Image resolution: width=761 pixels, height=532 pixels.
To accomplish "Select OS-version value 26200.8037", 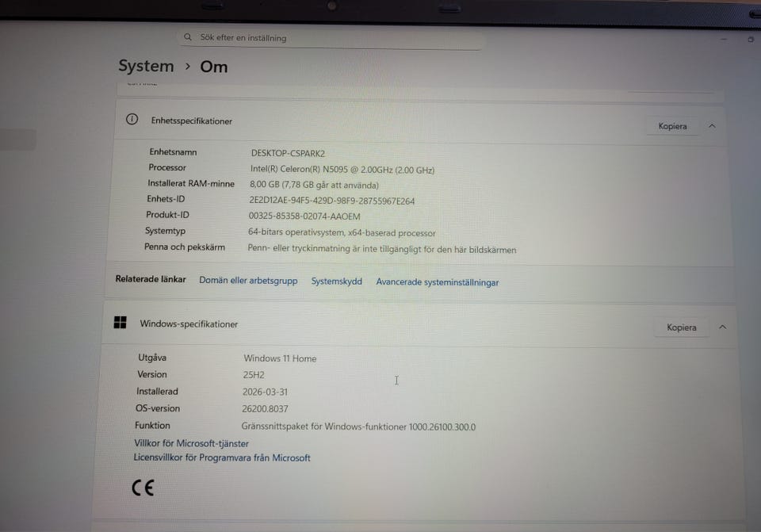I will (265, 408).
